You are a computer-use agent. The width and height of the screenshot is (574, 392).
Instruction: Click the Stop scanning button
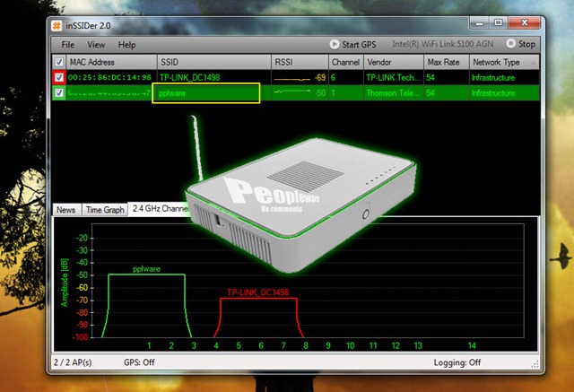pos(521,44)
